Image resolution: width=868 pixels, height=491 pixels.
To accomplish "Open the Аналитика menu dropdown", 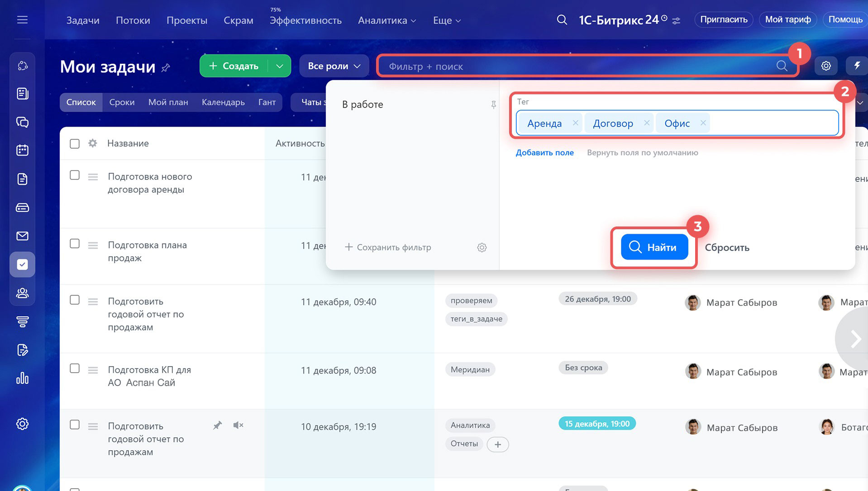I will coord(386,21).
